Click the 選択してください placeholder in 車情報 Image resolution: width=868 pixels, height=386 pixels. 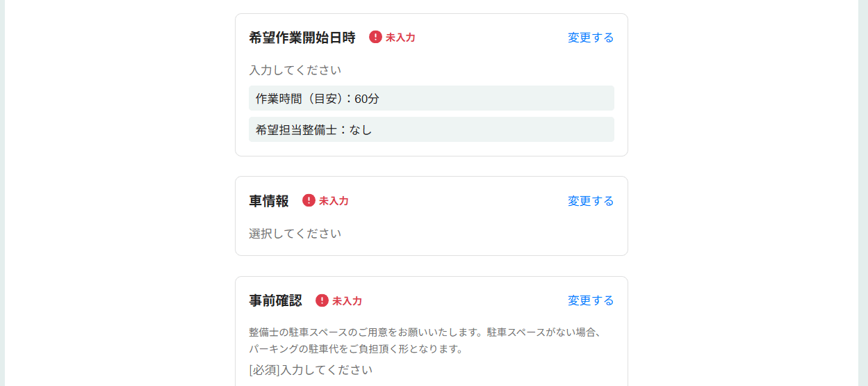295,234
